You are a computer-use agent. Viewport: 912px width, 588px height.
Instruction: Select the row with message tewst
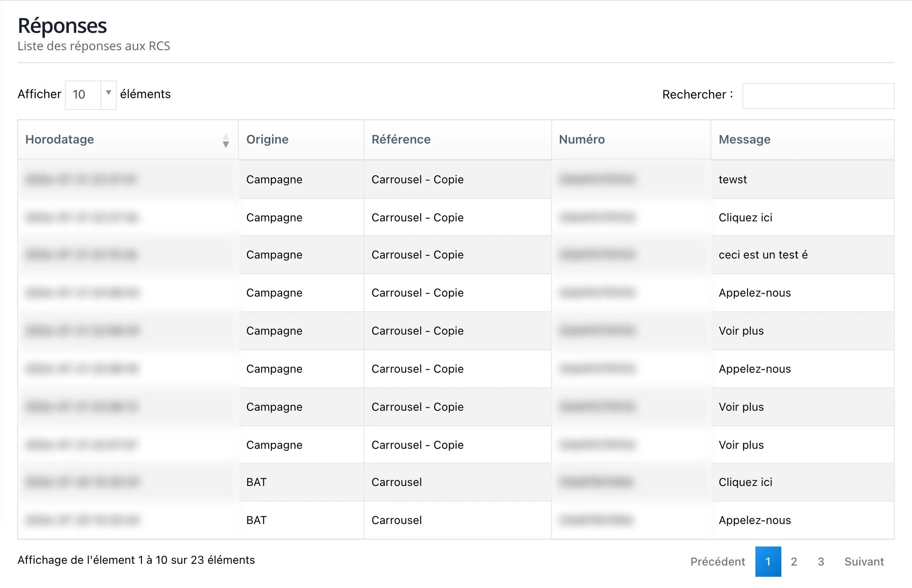[456, 179]
